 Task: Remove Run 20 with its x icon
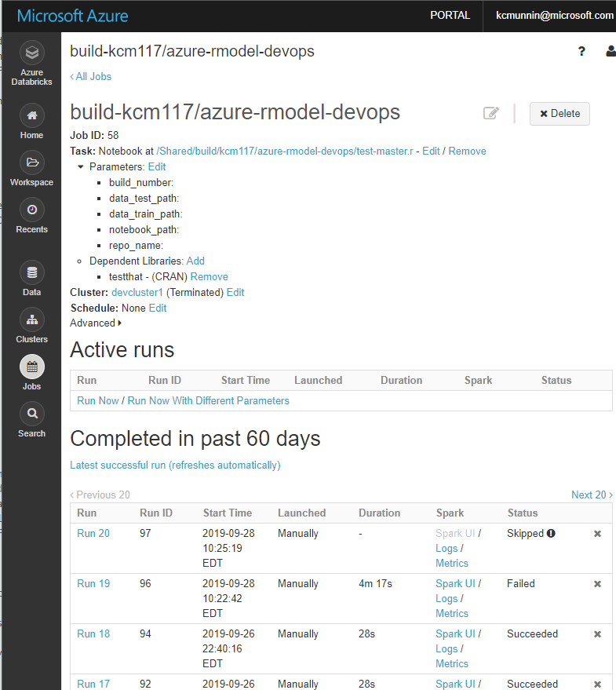click(597, 534)
